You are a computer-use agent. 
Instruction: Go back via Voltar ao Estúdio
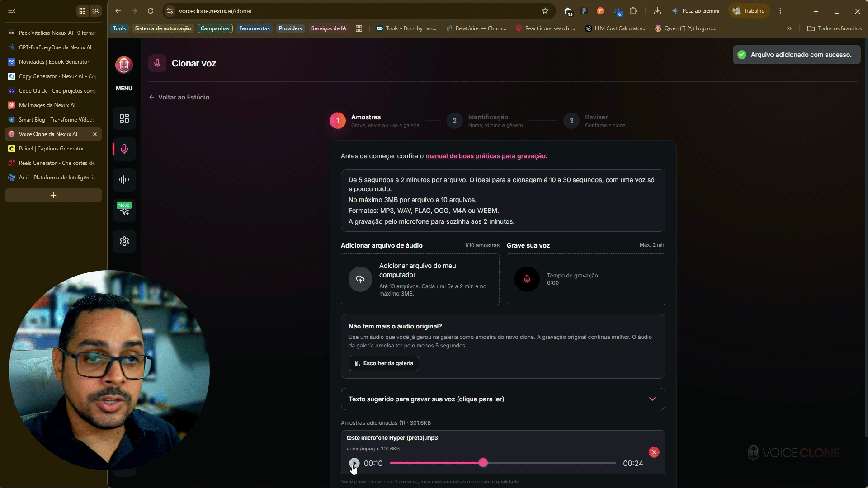tap(179, 97)
